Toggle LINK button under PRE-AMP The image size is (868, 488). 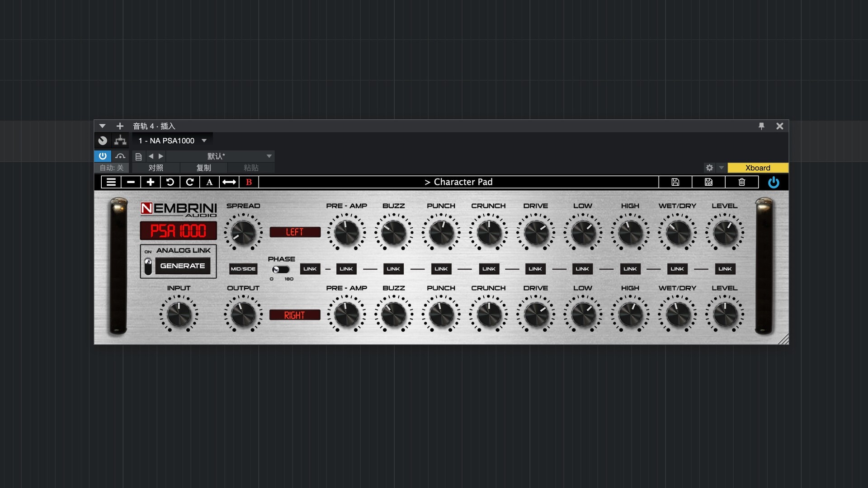pos(346,269)
